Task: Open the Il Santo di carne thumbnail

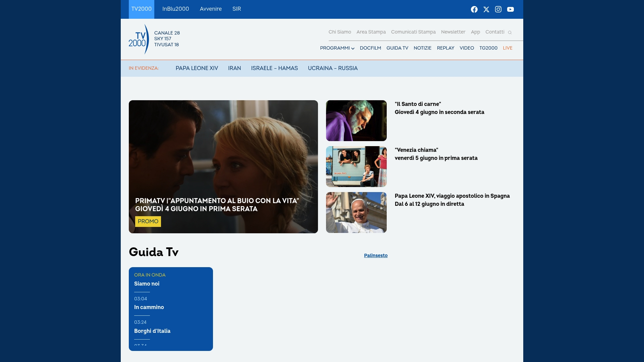Action: 356,121
